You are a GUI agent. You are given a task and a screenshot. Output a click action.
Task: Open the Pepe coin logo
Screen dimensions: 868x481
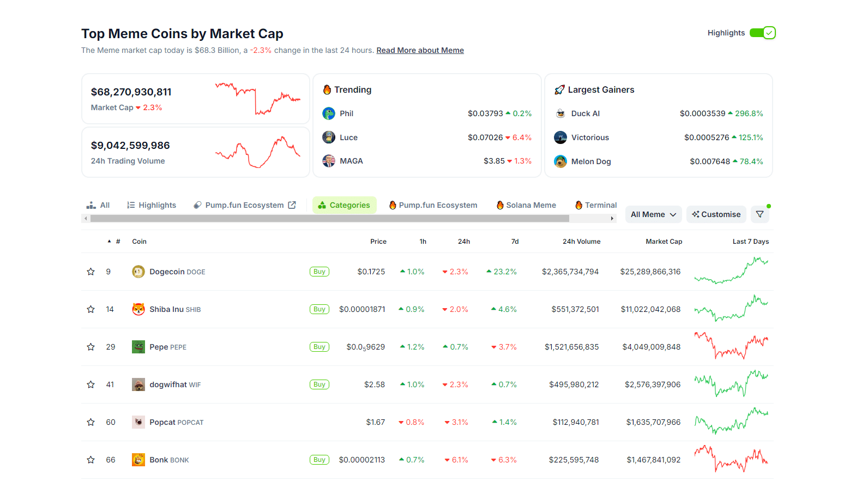point(138,347)
